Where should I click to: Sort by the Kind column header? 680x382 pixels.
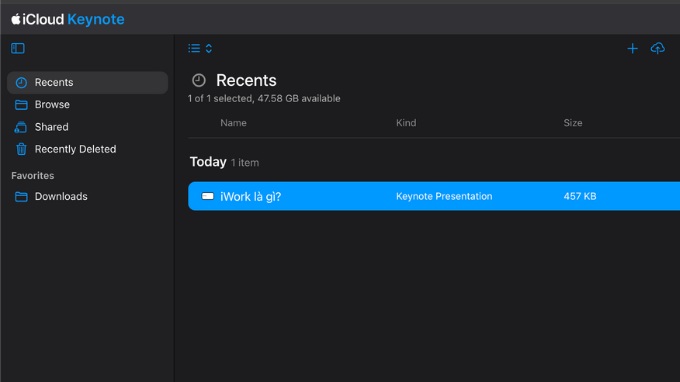pyautogui.click(x=406, y=123)
